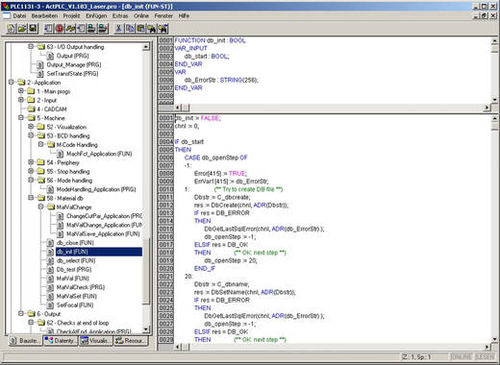The height and width of the screenshot is (365, 500).
Task: Click the Paste toolbar icon
Action: pos(141,29)
